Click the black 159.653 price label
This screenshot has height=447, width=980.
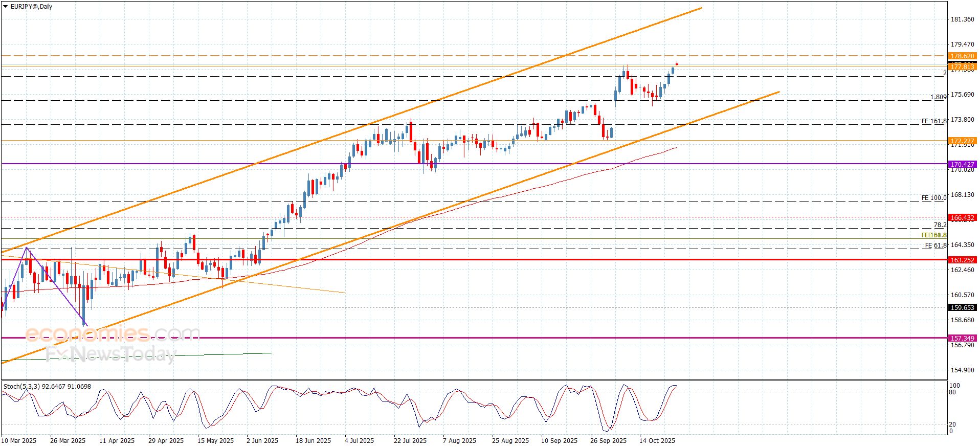962,307
